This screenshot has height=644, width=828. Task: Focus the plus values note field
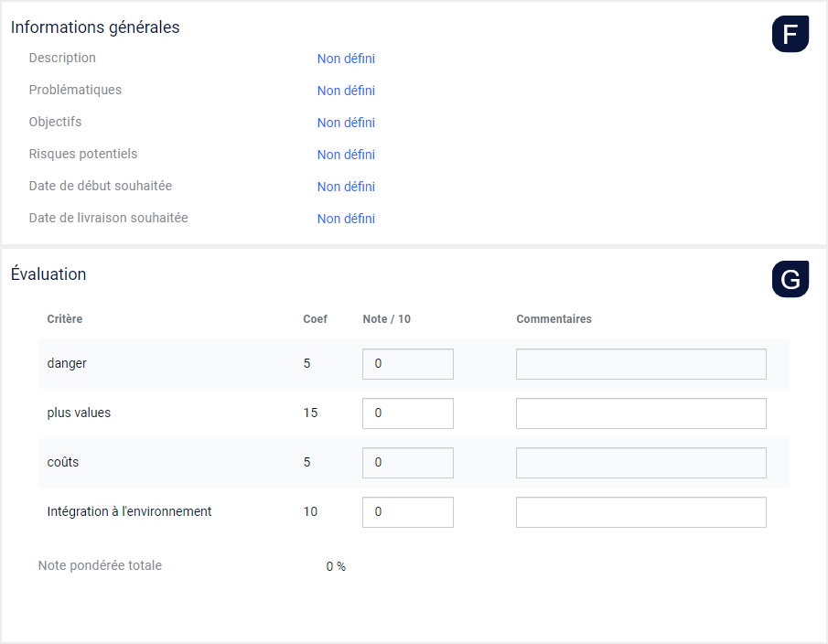coord(408,413)
